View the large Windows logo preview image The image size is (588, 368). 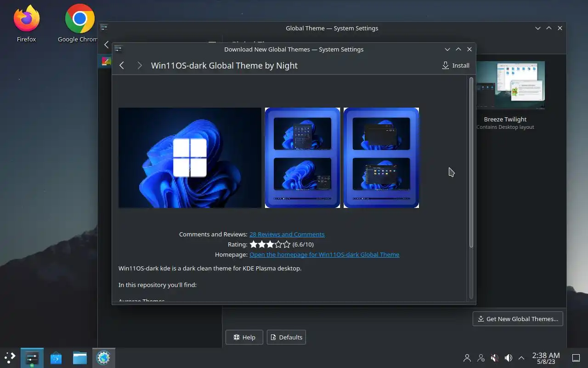190,158
